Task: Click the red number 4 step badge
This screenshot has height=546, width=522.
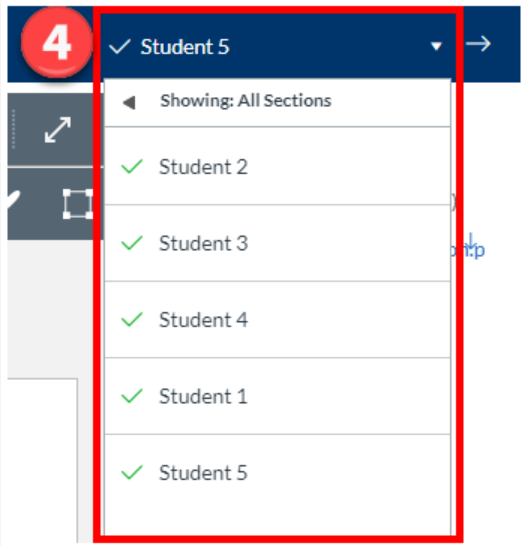Action: (57, 43)
